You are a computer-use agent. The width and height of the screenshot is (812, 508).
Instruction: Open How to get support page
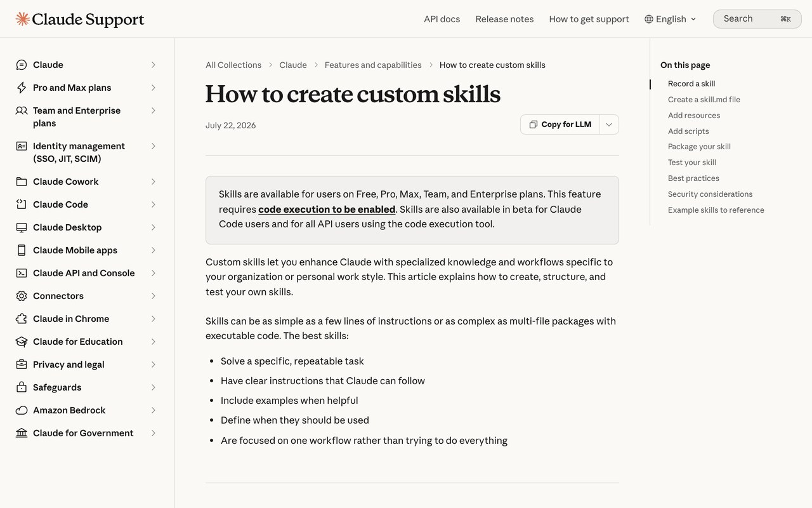(589, 19)
